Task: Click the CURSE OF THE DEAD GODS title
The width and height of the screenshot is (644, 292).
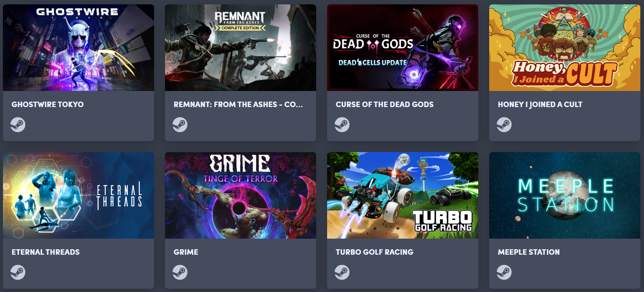Action: [384, 105]
